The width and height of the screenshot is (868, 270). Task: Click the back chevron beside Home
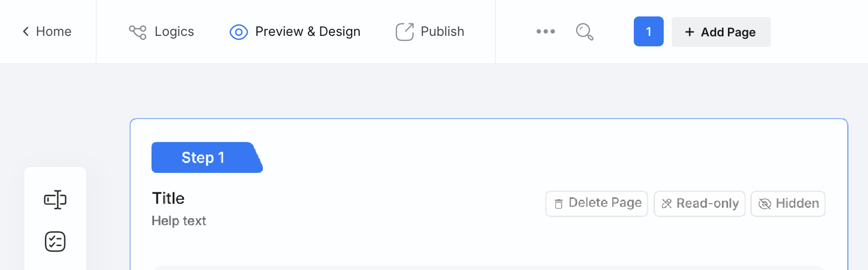click(26, 32)
